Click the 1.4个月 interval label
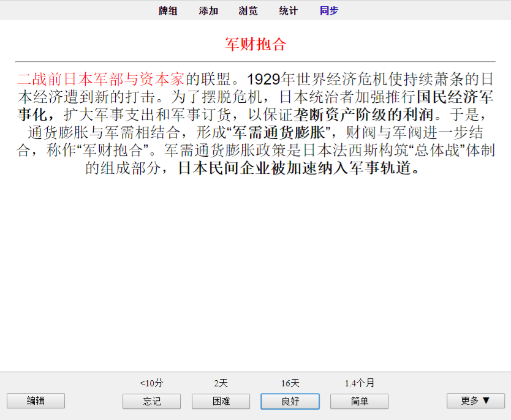The width and height of the screenshot is (511, 420). pos(360,383)
